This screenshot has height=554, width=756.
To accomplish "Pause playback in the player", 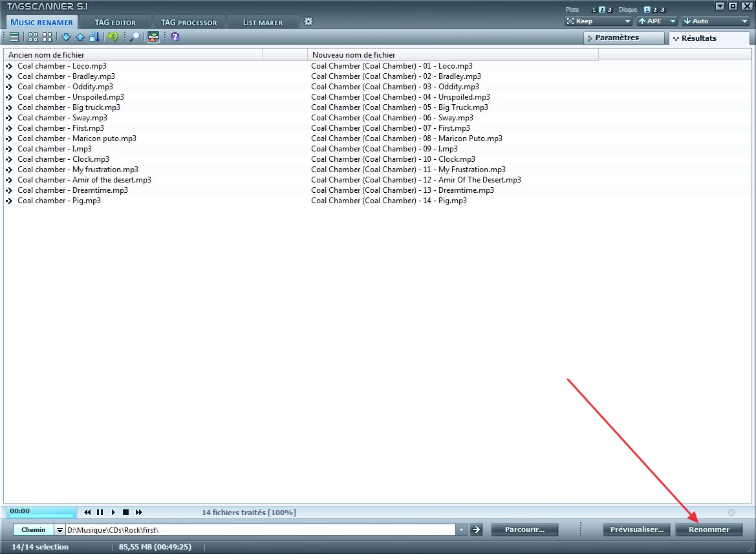I will (x=100, y=513).
